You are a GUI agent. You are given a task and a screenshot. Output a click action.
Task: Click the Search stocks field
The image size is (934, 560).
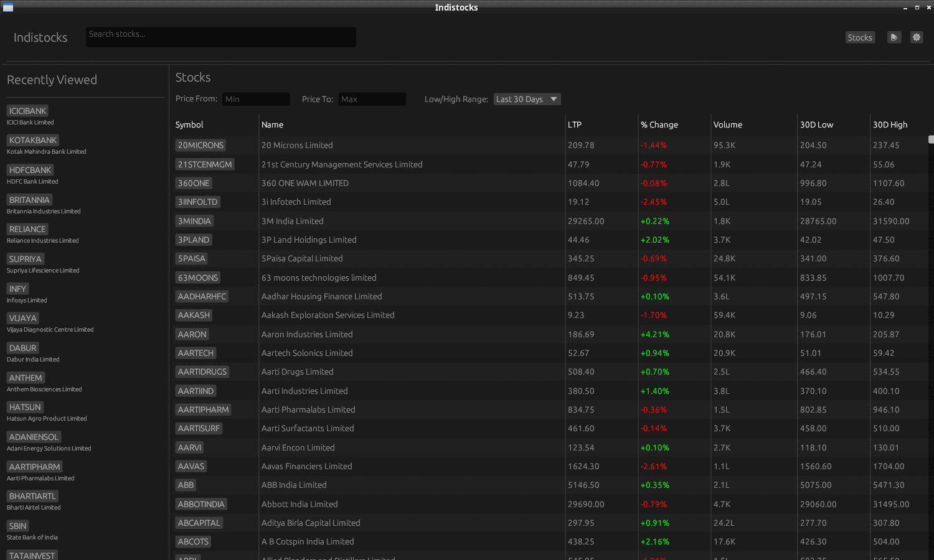pyautogui.click(x=220, y=37)
